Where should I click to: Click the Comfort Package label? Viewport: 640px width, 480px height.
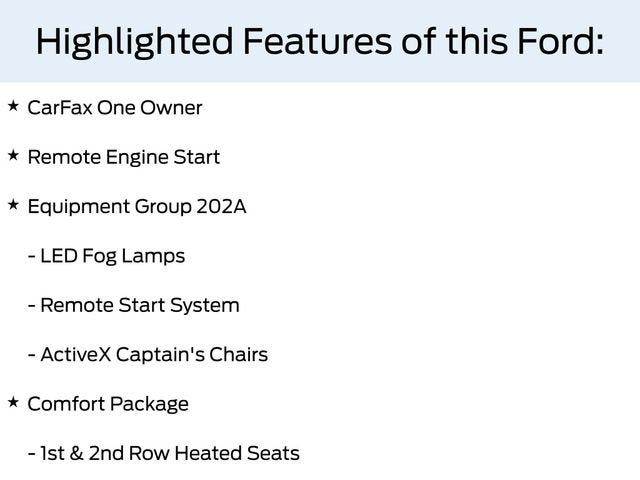click(x=108, y=404)
